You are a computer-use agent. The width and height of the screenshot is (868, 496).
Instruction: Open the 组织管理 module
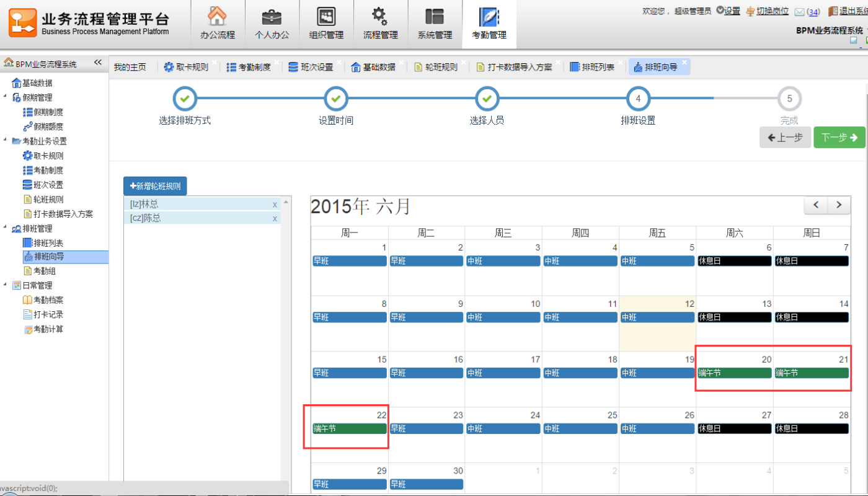327,24
